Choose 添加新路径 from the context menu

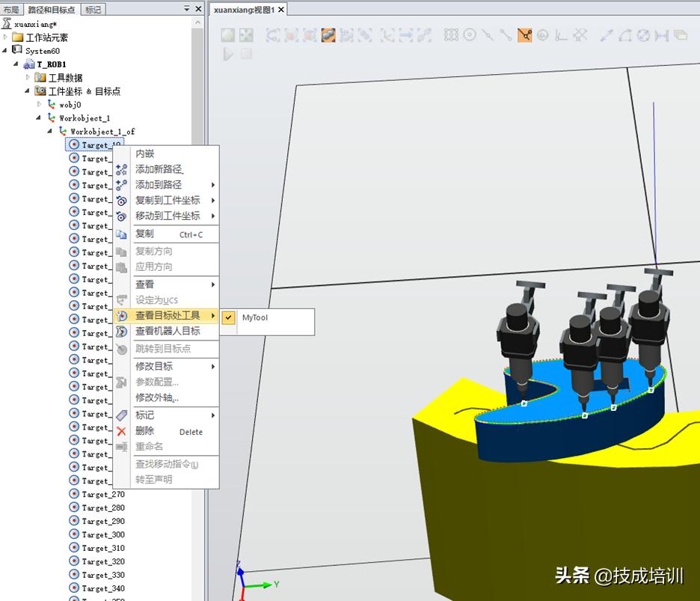pyautogui.click(x=159, y=169)
